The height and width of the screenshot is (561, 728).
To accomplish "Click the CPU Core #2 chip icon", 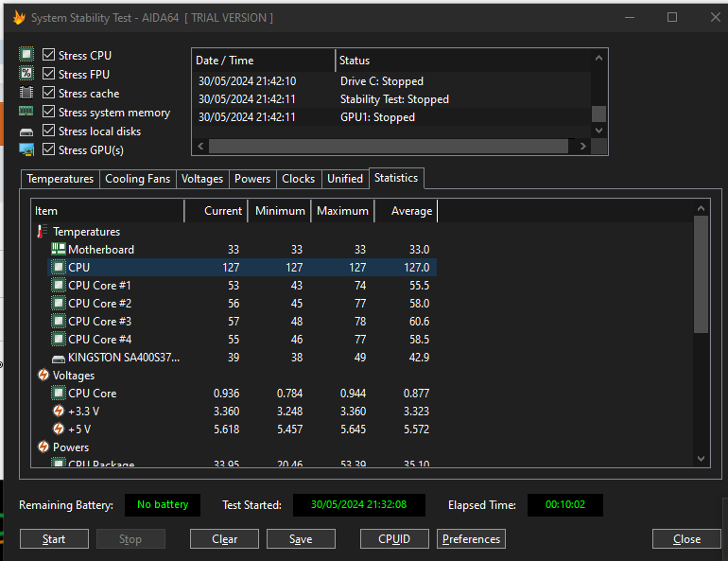I will click(59, 304).
